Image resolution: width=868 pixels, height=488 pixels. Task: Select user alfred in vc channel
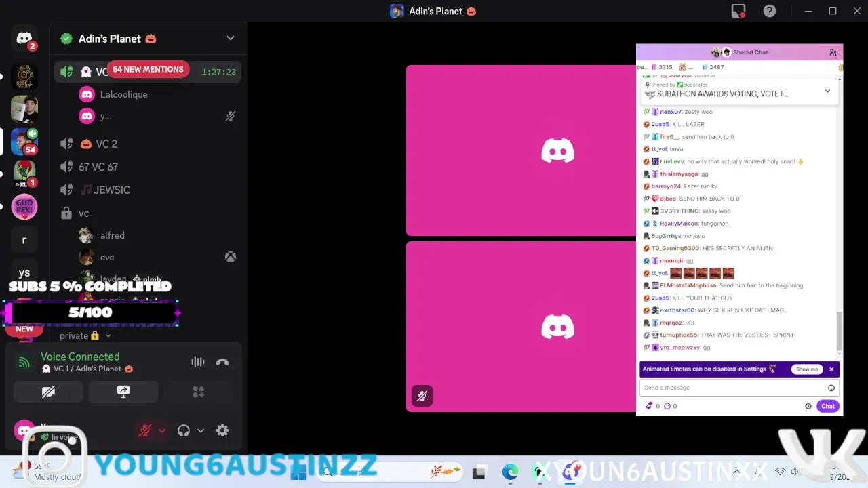coord(112,235)
